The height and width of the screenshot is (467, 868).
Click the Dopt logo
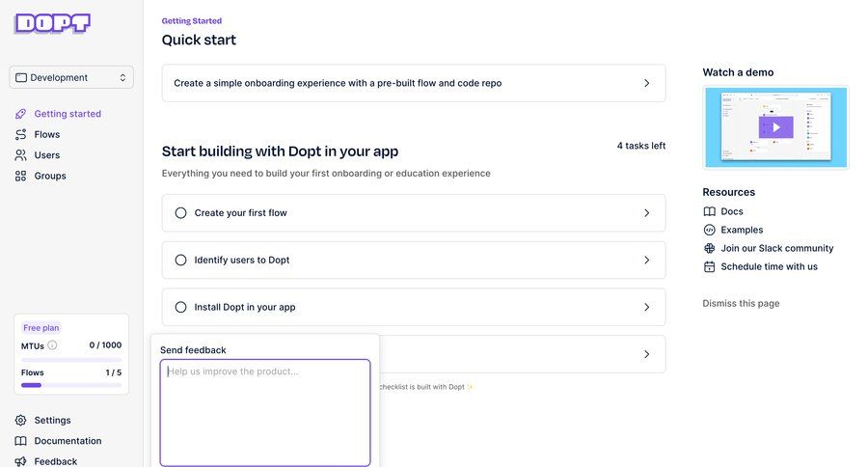click(x=53, y=23)
